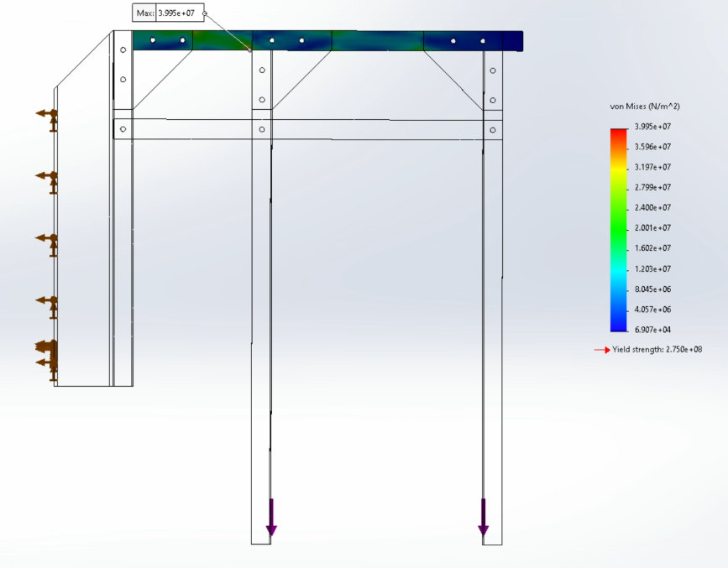Select the middle brown fixture symbol
The image size is (728, 568).
coord(47,244)
